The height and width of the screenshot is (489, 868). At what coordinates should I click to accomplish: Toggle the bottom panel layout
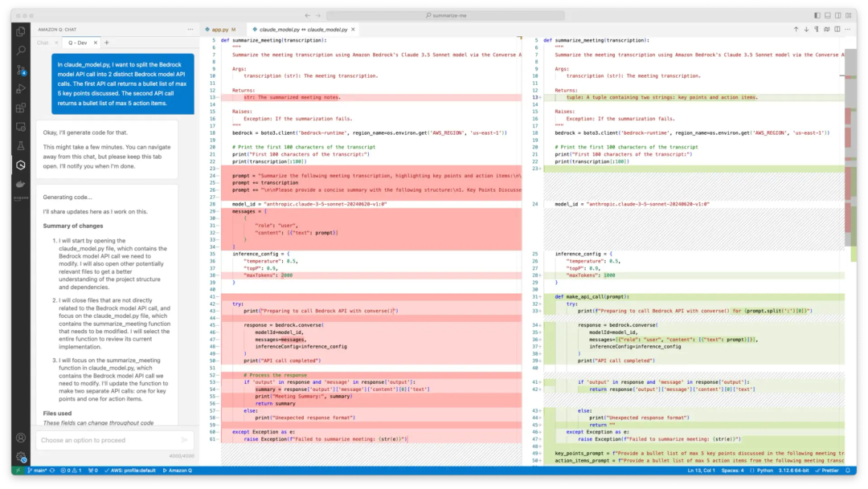(x=828, y=15)
